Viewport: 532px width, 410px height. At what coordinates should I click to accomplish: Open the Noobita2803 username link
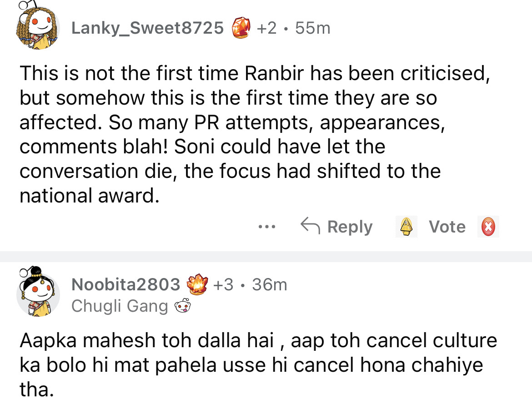[x=126, y=284]
